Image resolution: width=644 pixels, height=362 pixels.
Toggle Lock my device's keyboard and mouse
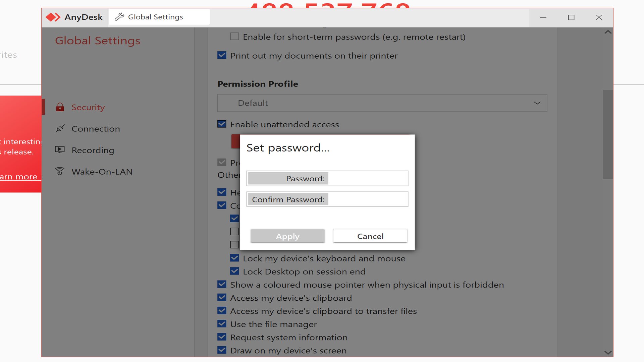pos(235,258)
